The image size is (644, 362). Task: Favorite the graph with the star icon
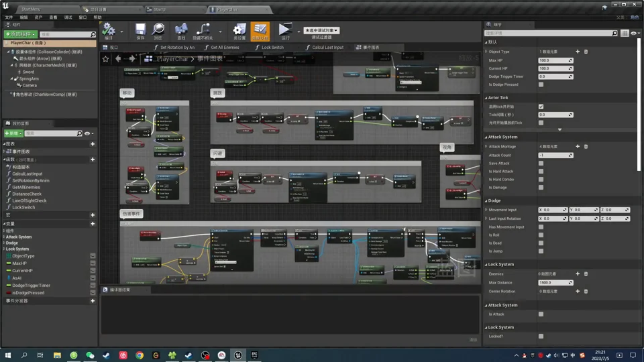point(105,59)
